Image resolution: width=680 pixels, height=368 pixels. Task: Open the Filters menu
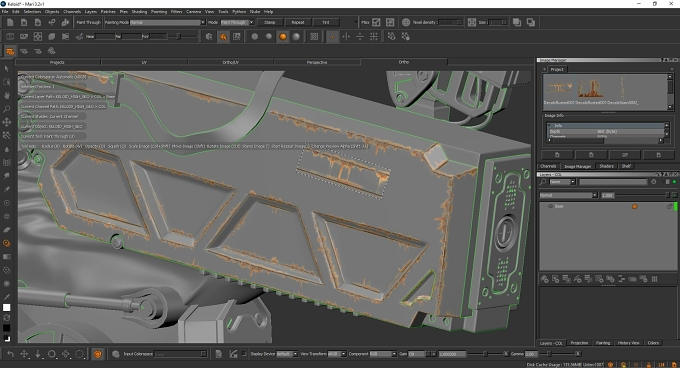177,11
